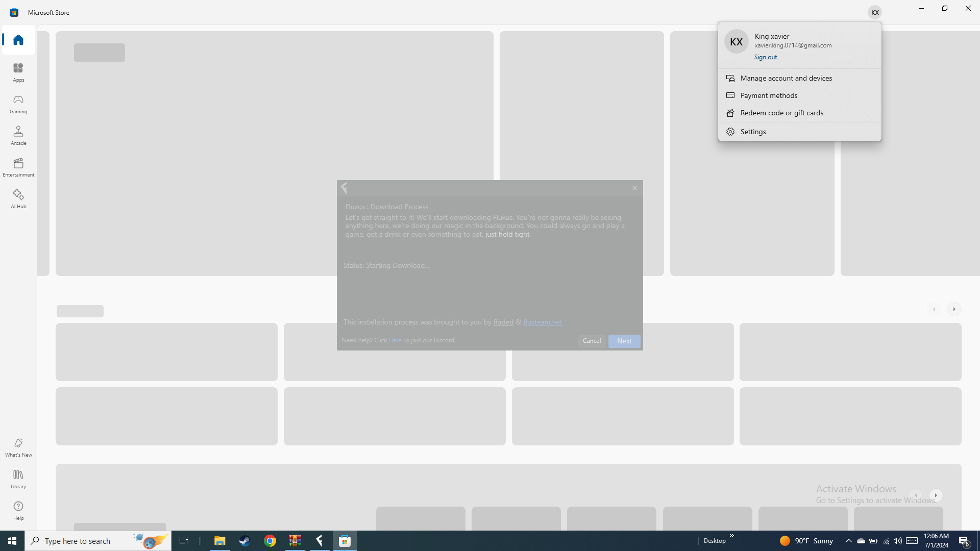Click Here to join the Discord
This screenshot has width=980, height=551.
(395, 340)
